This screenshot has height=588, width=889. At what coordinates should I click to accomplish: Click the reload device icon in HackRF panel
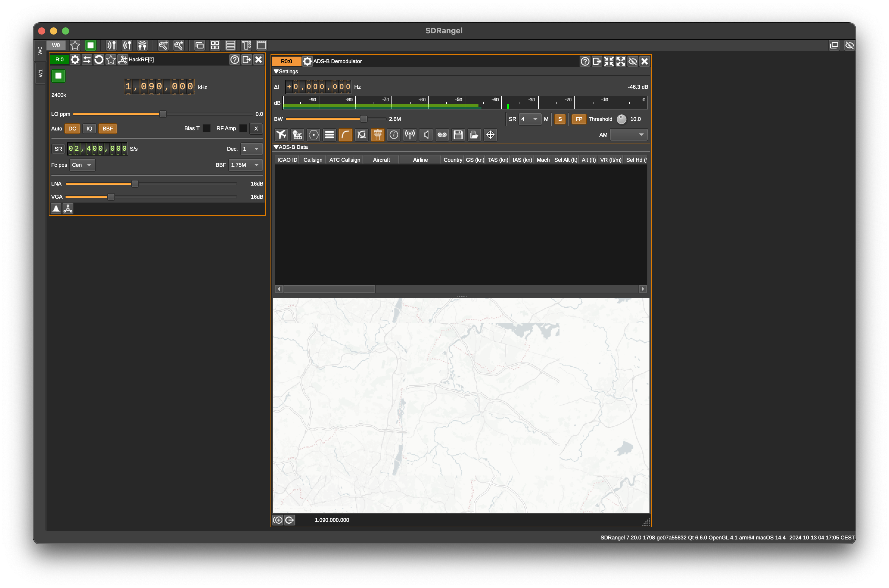(99, 60)
